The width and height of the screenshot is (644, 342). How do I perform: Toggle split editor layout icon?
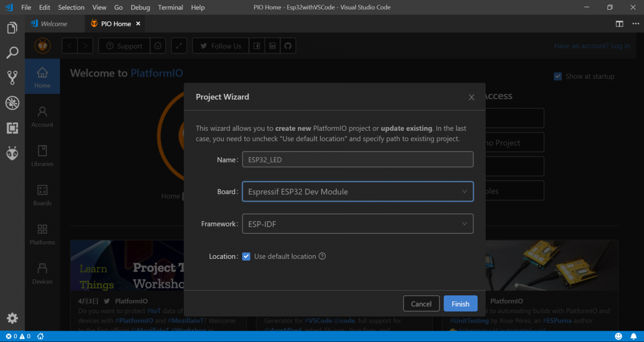pos(619,24)
